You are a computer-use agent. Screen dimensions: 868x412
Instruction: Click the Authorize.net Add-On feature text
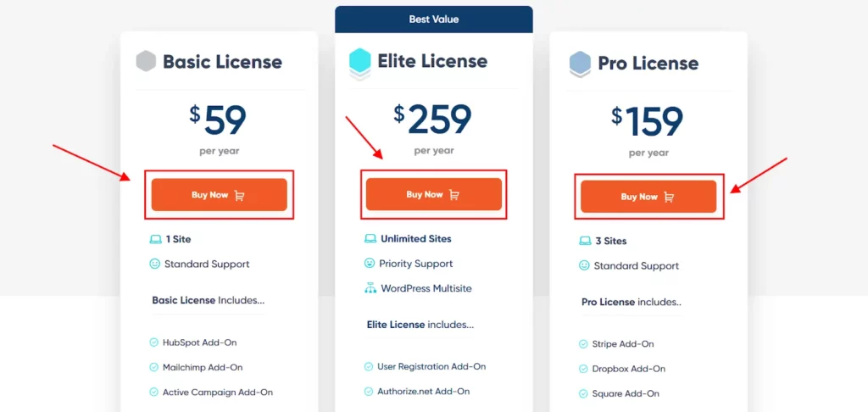(x=424, y=392)
